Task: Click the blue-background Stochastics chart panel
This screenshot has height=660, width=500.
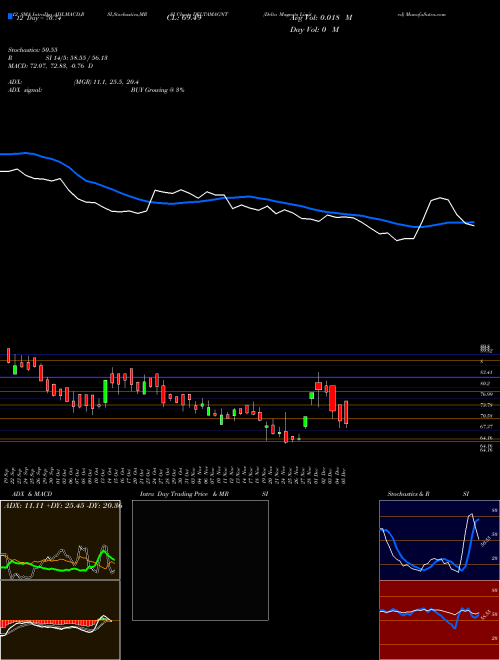Action: [x=439, y=540]
